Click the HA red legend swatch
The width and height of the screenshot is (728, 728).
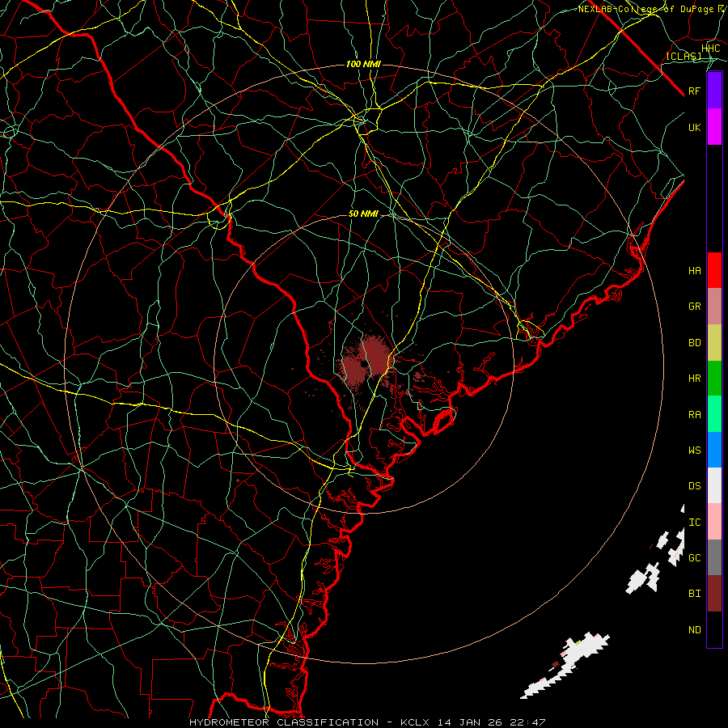pyautogui.click(x=714, y=270)
